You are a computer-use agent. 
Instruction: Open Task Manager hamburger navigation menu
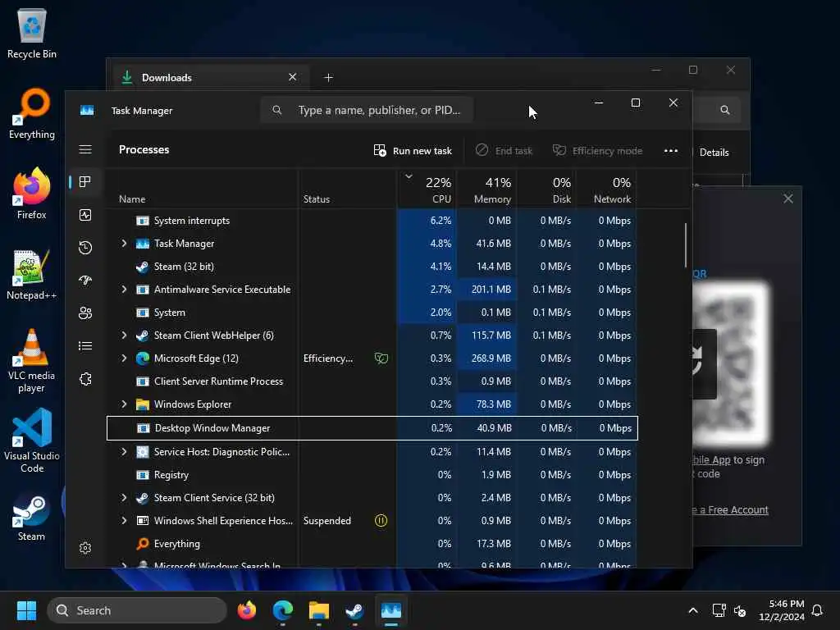[85, 149]
